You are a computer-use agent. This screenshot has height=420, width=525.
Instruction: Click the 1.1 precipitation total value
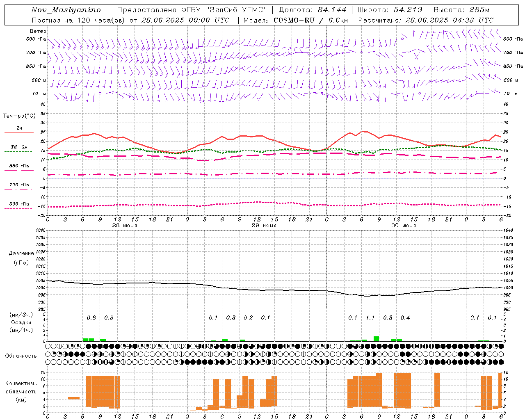point(370,318)
